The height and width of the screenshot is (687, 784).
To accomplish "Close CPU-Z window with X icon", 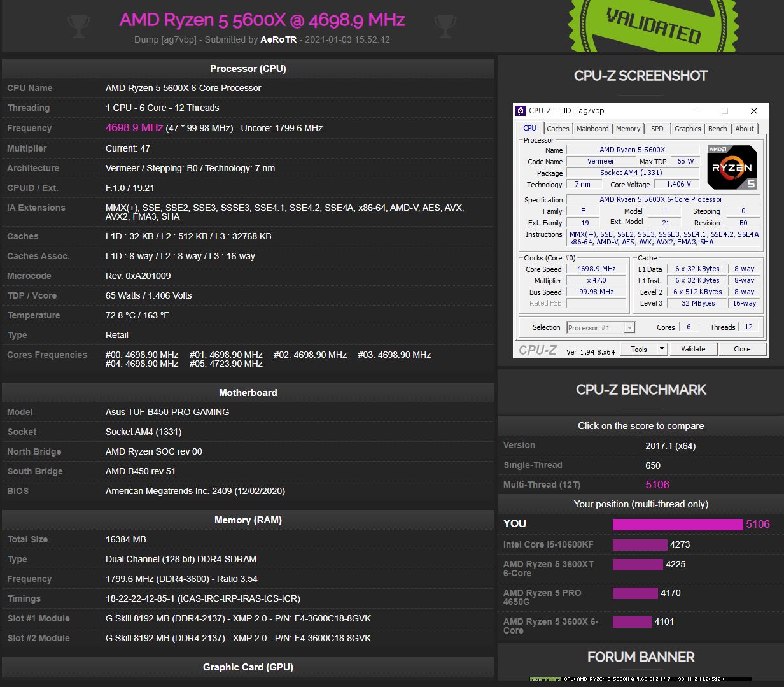I will click(754, 111).
